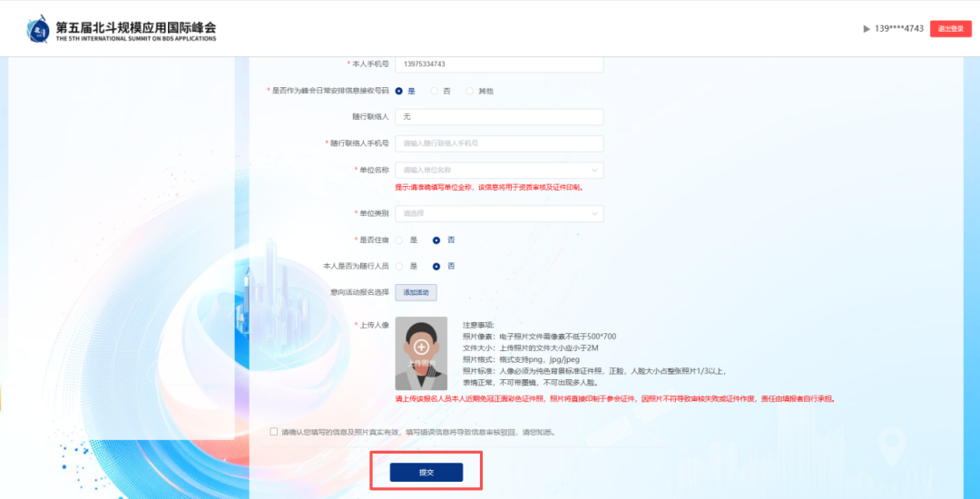The width and height of the screenshot is (980, 499).
Task: Click the 随行联络人 input field
Action: click(x=499, y=117)
